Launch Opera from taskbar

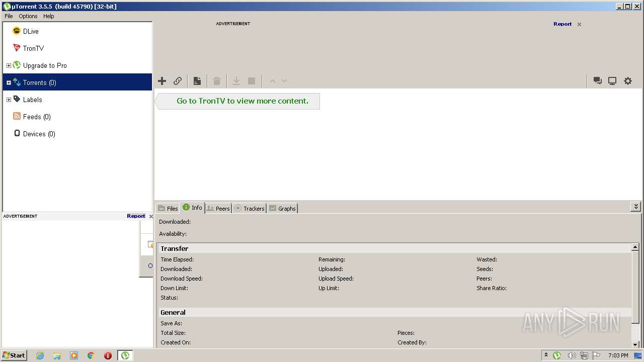tap(108, 355)
